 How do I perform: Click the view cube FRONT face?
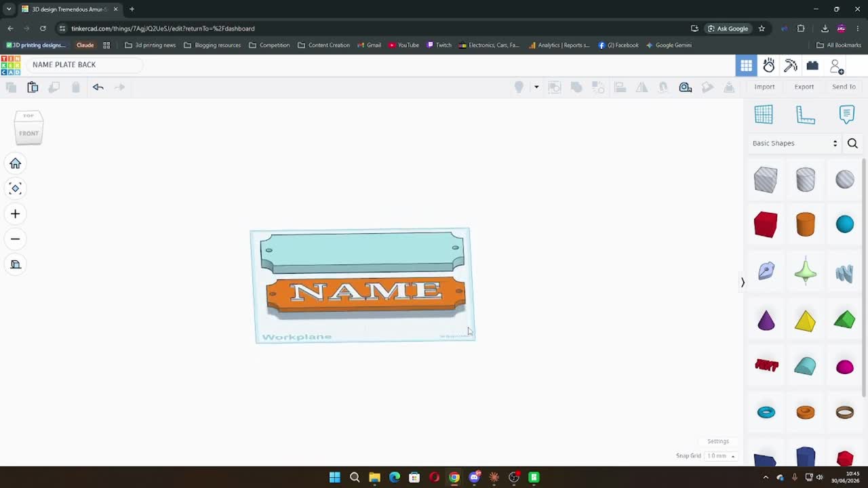tap(28, 134)
